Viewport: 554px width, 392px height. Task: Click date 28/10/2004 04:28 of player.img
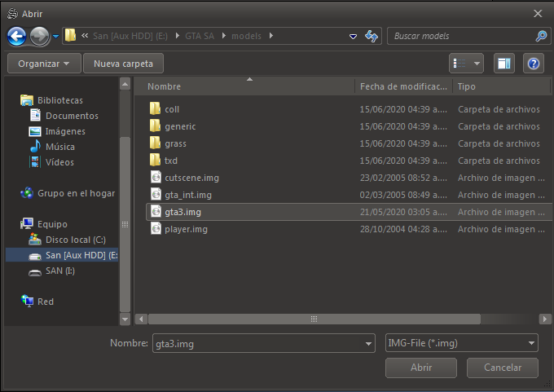pos(403,229)
